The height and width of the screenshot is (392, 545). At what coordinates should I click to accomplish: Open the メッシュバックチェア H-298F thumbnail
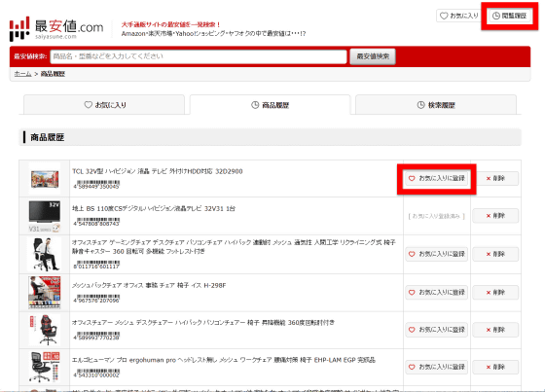click(x=45, y=293)
